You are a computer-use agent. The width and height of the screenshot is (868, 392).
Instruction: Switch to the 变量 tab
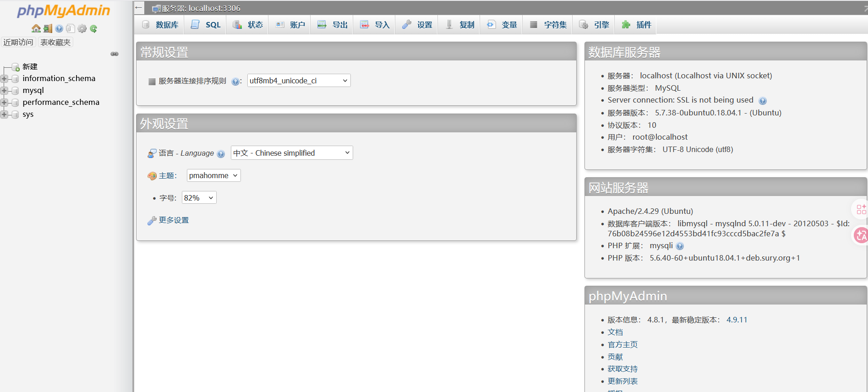point(502,25)
